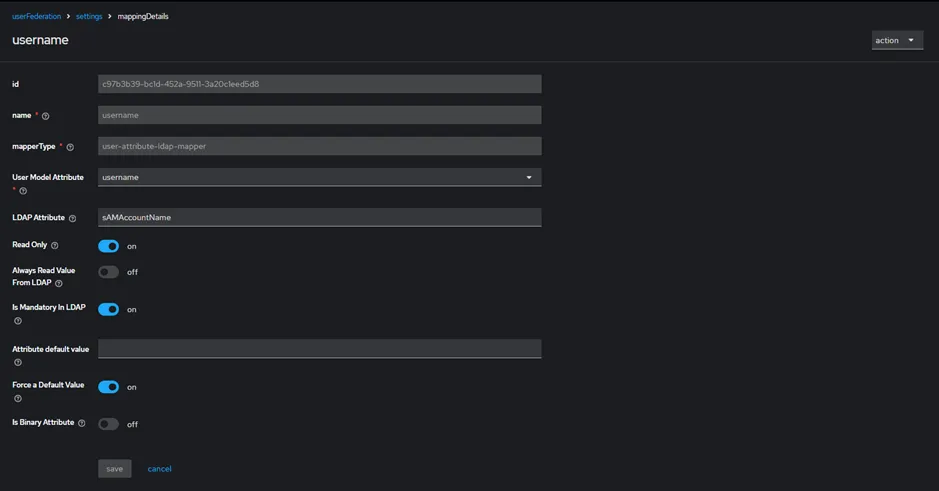
Task: Expand User Model Attribute username dropdown
Action: point(320,177)
